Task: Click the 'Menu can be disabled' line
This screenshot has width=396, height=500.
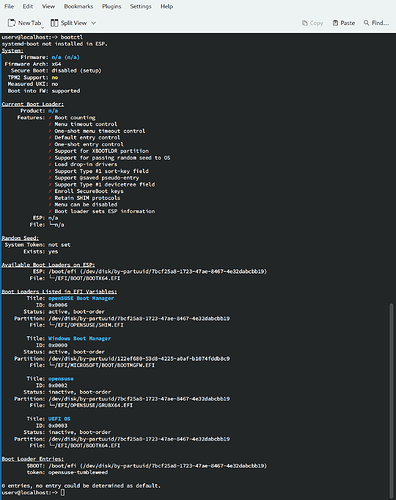Action: tap(86, 205)
